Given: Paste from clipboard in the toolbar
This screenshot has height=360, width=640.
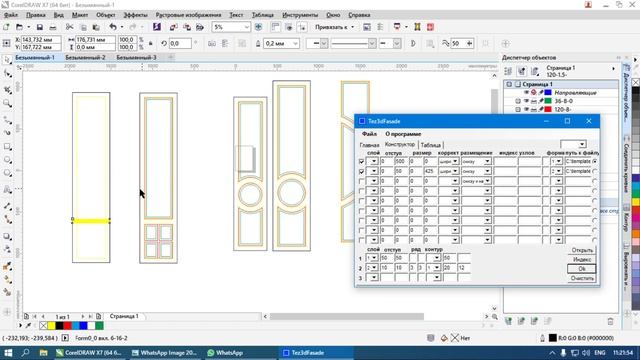Looking at the screenshot, I should 96,27.
